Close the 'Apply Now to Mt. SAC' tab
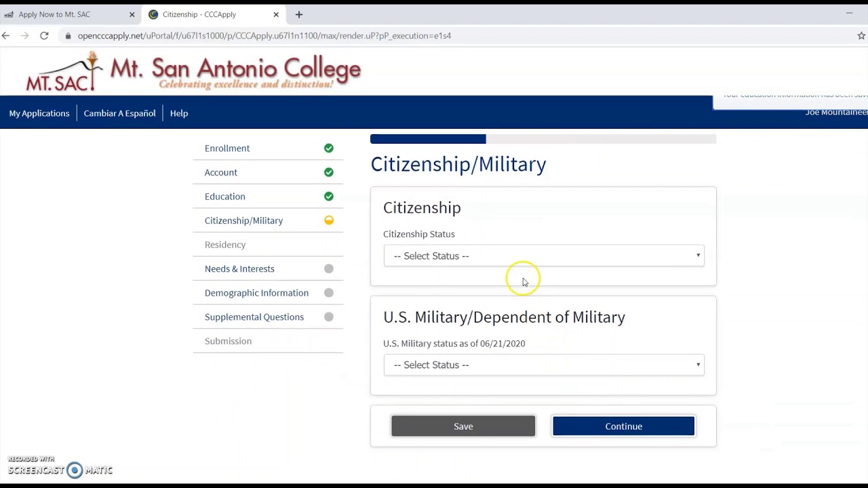The image size is (868, 488). [132, 14]
